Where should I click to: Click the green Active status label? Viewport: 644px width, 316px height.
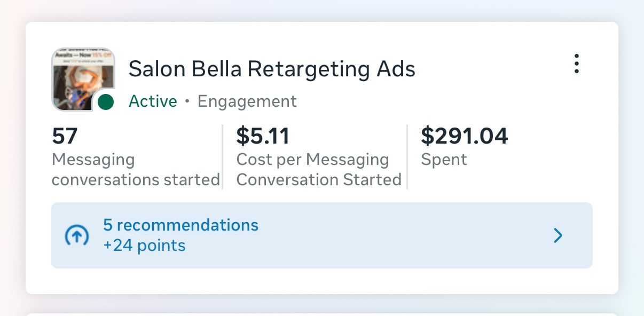tap(153, 101)
